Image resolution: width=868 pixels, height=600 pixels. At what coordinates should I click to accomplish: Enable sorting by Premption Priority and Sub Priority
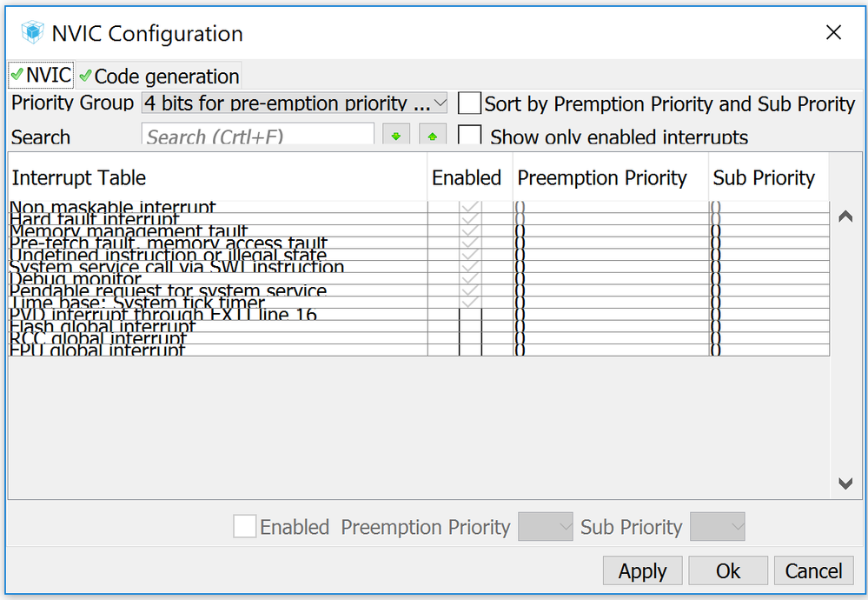click(x=470, y=104)
